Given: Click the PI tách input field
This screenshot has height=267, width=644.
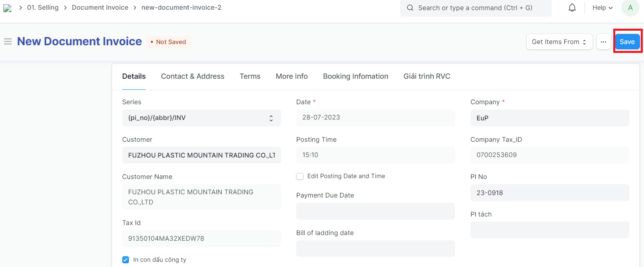Looking at the screenshot, I should pyautogui.click(x=549, y=230).
